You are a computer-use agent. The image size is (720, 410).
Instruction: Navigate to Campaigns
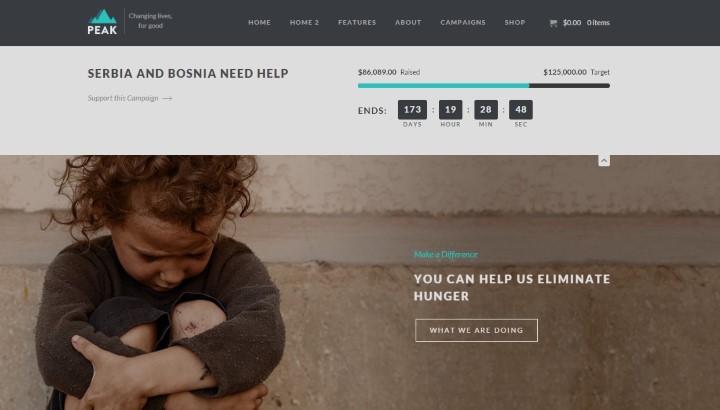click(463, 22)
